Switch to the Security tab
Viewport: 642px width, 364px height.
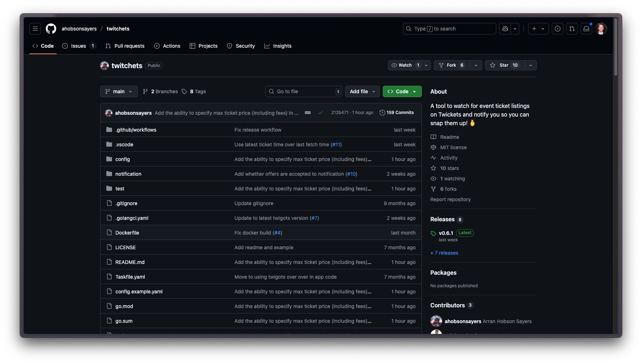(x=241, y=46)
